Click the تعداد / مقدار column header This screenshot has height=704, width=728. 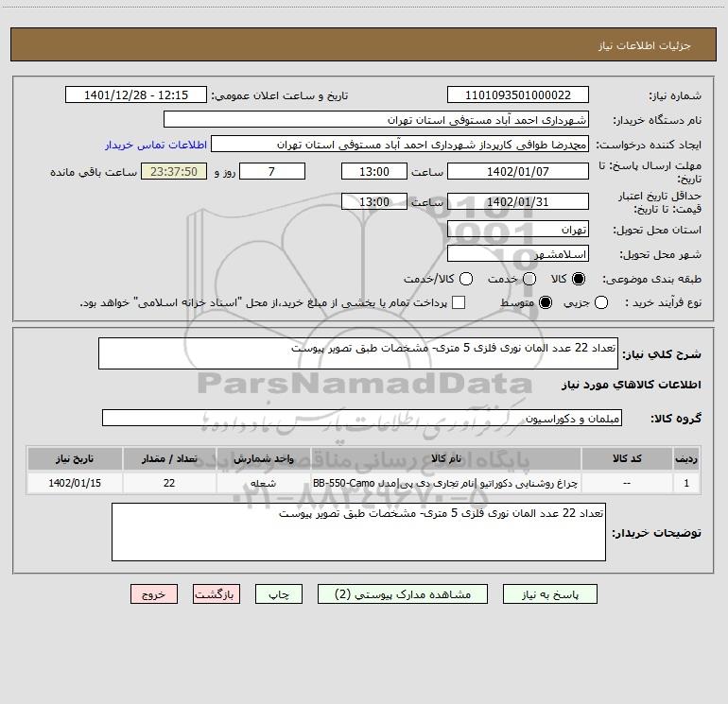[x=169, y=458]
